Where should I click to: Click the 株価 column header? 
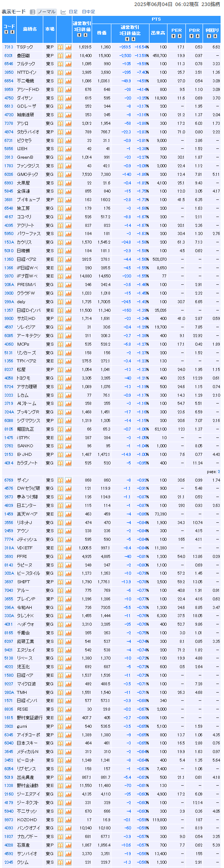click(102, 33)
